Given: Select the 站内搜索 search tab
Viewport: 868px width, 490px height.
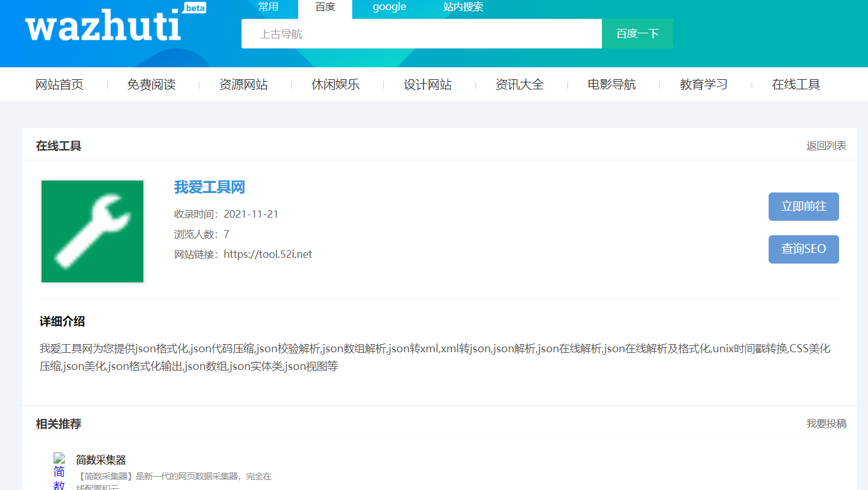Looking at the screenshot, I should tap(461, 8).
